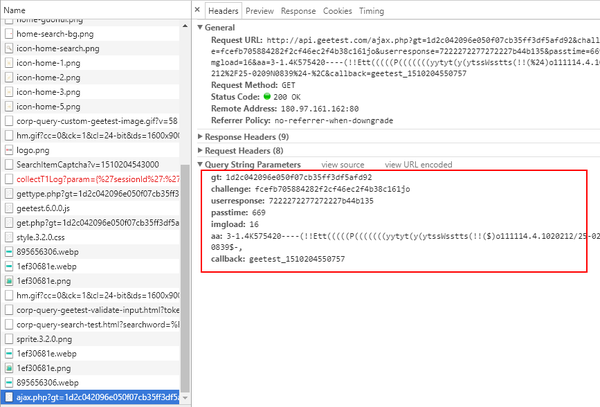Viewport: 600px width, 407px height.
Task: Select the red collectT1Log request
Action: 90,179
